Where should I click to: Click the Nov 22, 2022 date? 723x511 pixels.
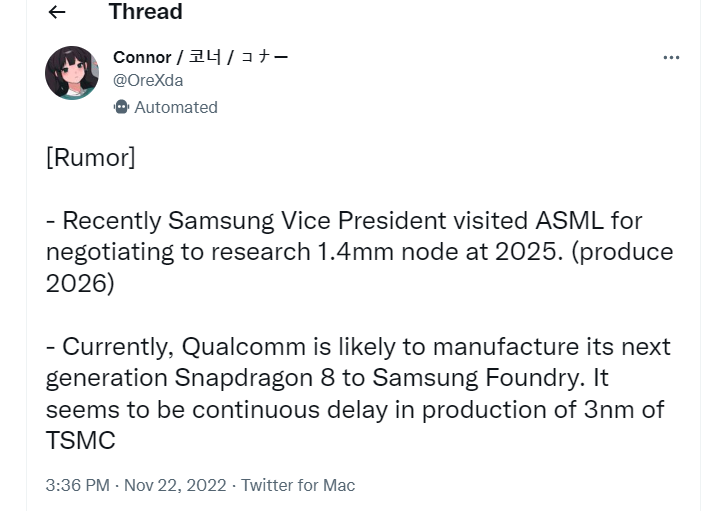tap(174, 485)
